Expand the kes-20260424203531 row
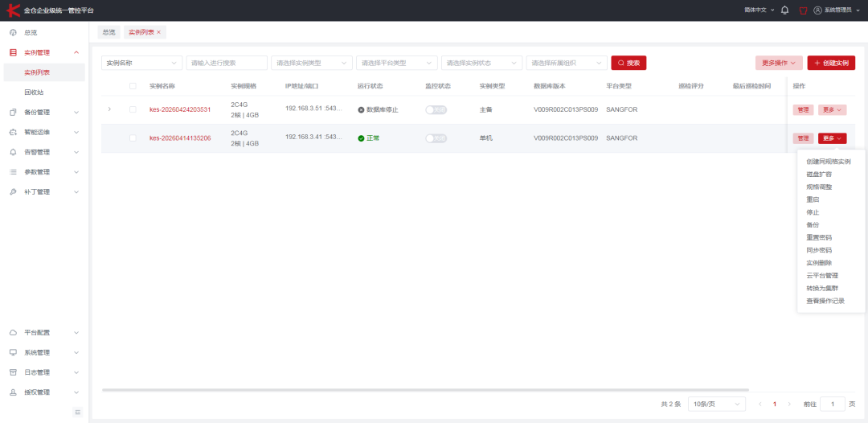The image size is (868, 423). point(109,109)
